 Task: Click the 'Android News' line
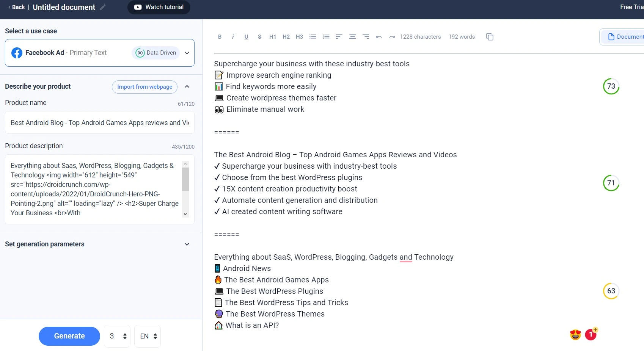tap(247, 268)
